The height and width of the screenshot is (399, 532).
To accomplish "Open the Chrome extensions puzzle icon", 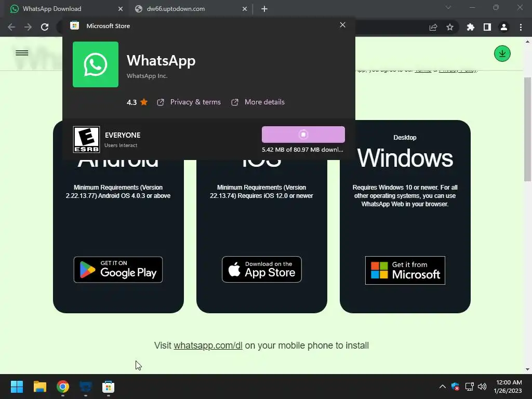I will (471, 27).
